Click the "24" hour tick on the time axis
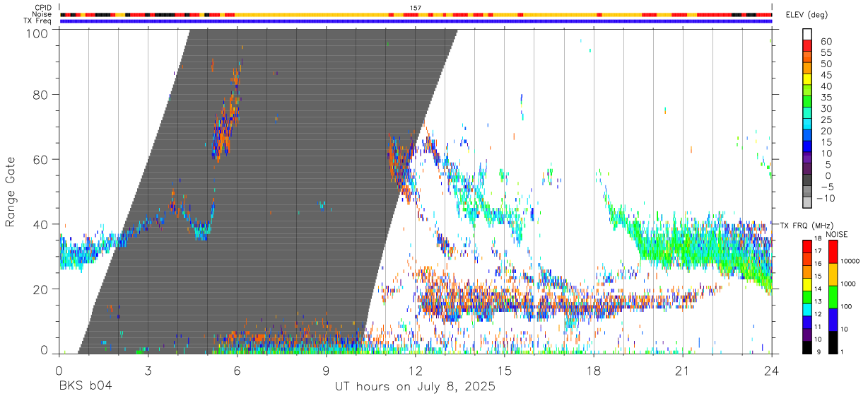868x401 pixels. click(772, 370)
